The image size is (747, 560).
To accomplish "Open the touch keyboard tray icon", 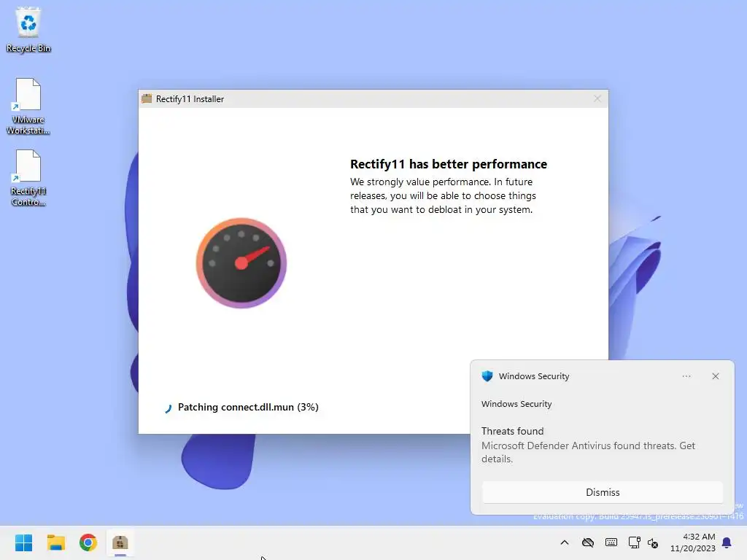I will click(611, 542).
